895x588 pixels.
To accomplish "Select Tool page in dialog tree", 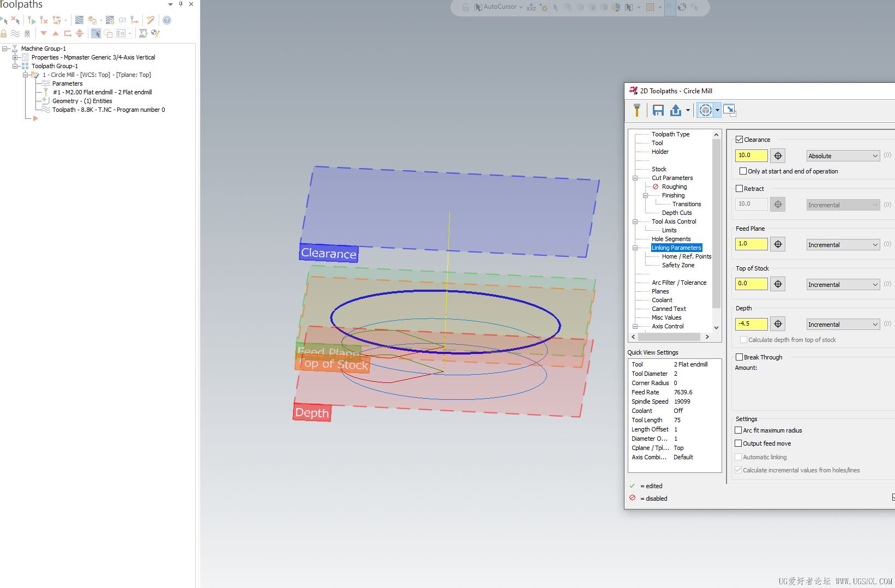I will tap(657, 143).
